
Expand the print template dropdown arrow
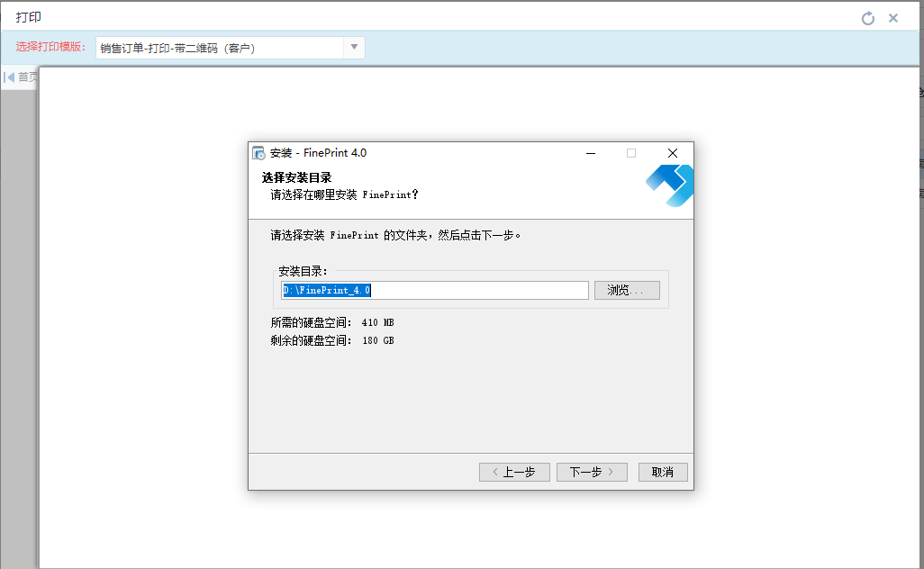[354, 48]
